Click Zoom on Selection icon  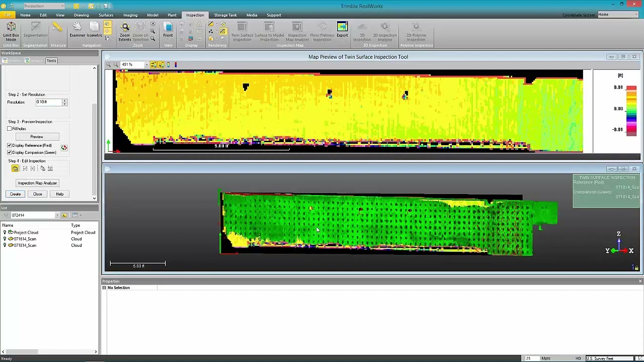(140, 31)
